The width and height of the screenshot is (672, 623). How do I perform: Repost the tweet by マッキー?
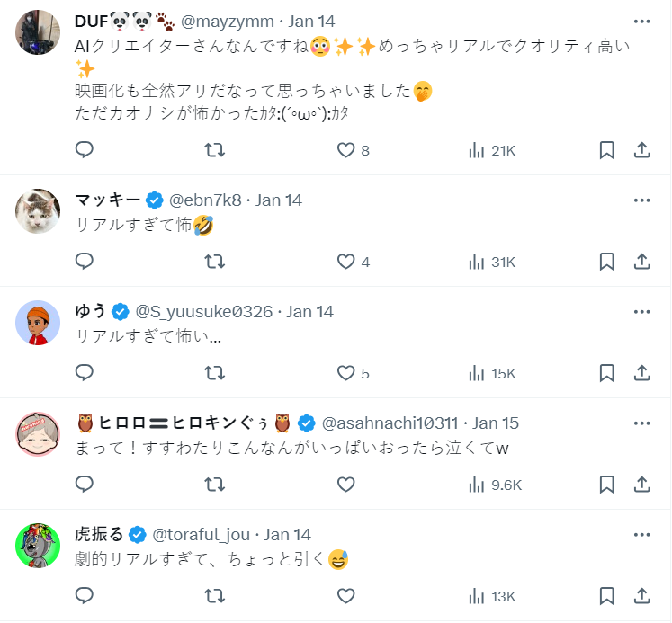coord(215,262)
